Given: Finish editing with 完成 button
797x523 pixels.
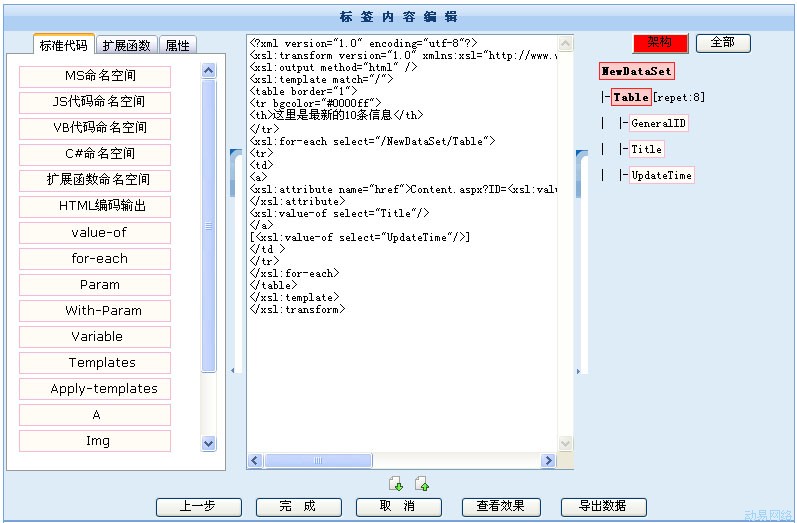Looking at the screenshot, I should pyautogui.click(x=298, y=507).
